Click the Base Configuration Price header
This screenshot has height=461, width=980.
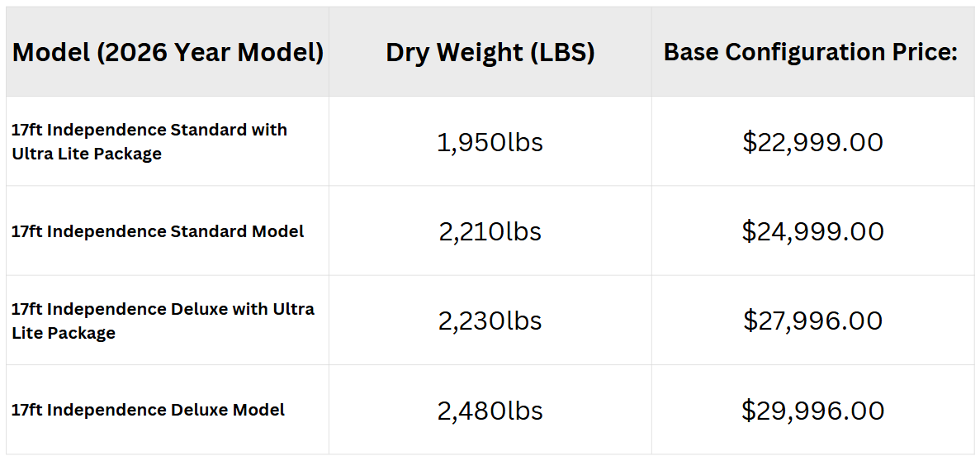click(x=811, y=53)
